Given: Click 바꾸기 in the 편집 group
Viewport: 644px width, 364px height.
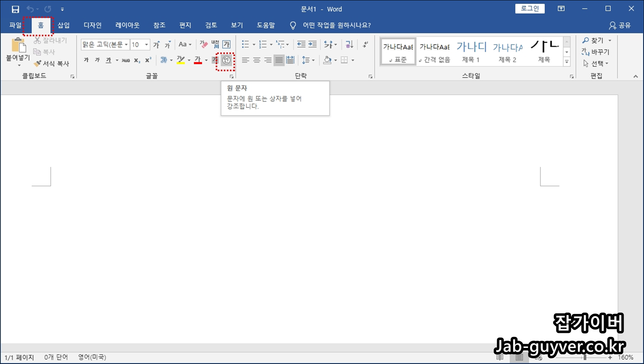Looking at the screenshot, I should coord(600,52).
